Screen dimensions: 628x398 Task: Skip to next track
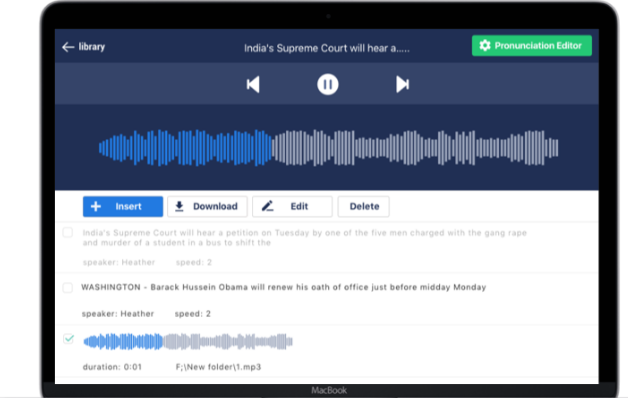[402, 84]
